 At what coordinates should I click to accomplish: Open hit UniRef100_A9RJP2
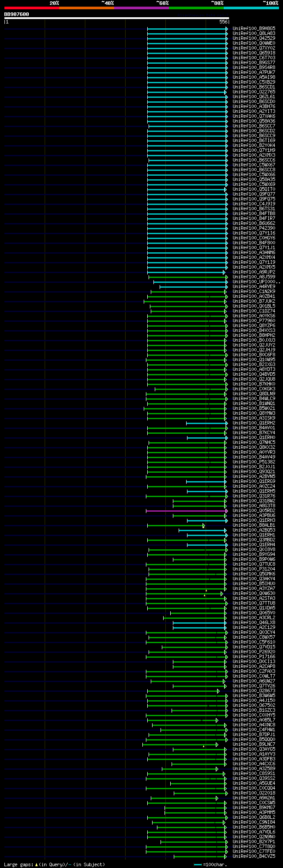coord(254,272)
